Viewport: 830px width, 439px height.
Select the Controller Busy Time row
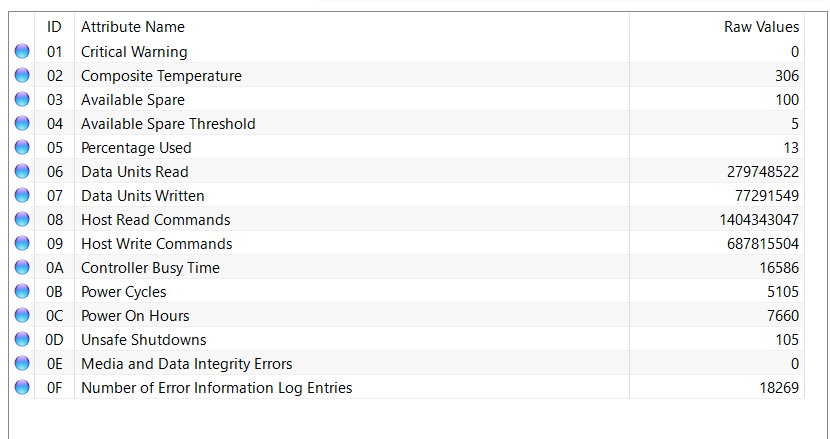click(407, 267)
